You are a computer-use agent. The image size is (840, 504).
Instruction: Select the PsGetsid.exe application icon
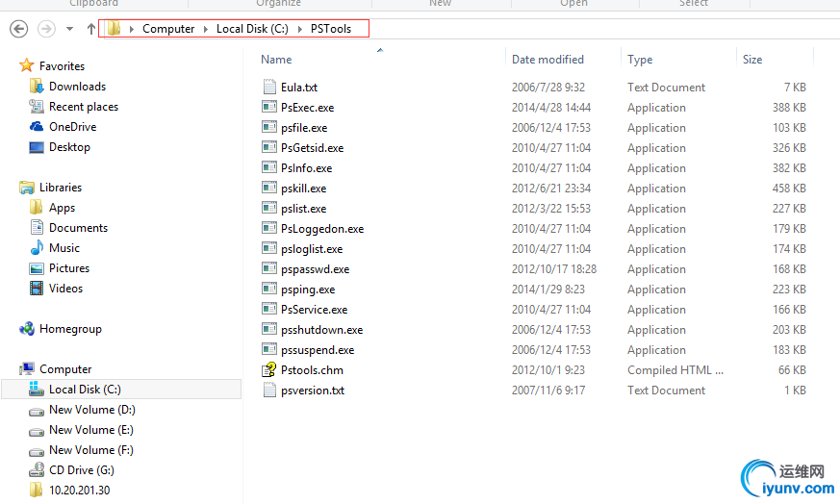[269, 147]
